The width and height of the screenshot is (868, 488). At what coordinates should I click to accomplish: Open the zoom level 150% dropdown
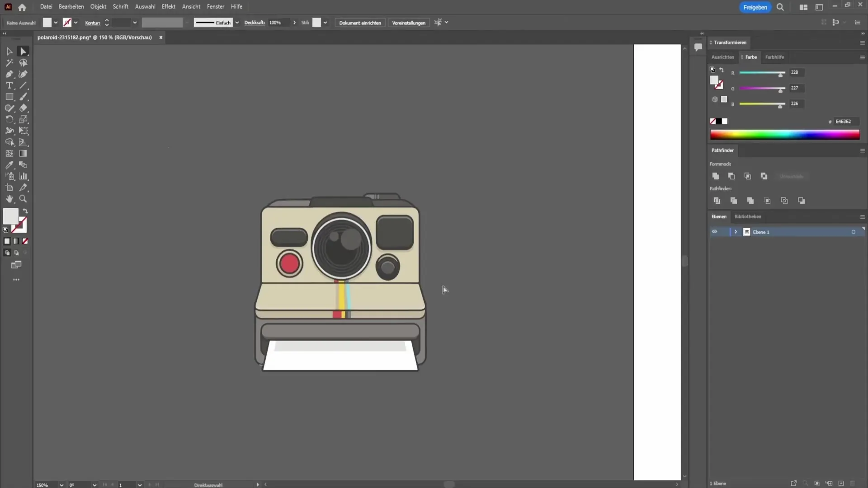tap(61, 485)
